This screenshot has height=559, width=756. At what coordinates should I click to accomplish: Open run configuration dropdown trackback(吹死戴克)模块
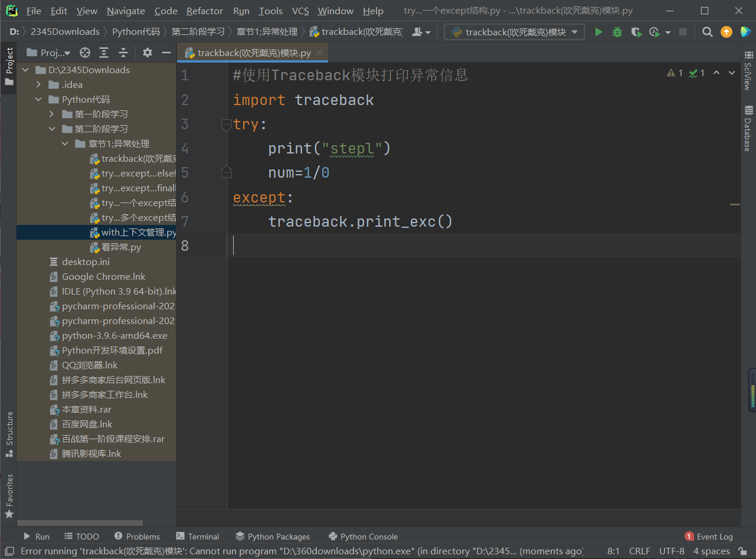point(514,32)
